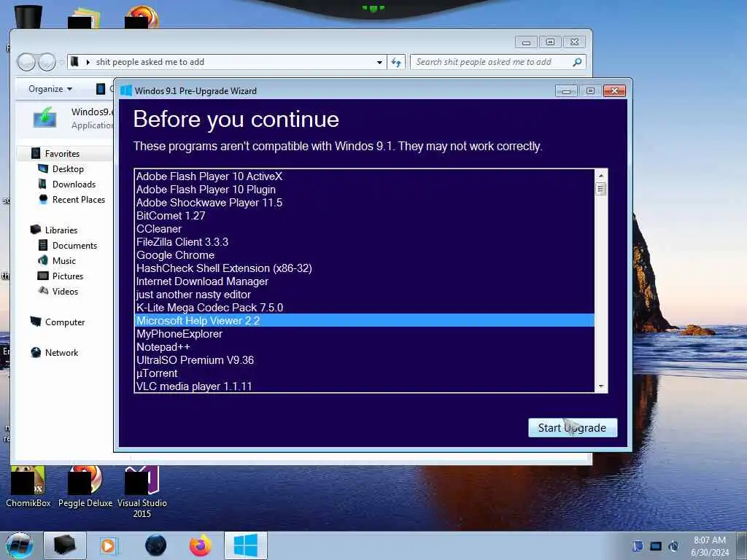Close the Pre-Upgrade Wizard window
Screen dimensions: 747x560
click(614, 91)
